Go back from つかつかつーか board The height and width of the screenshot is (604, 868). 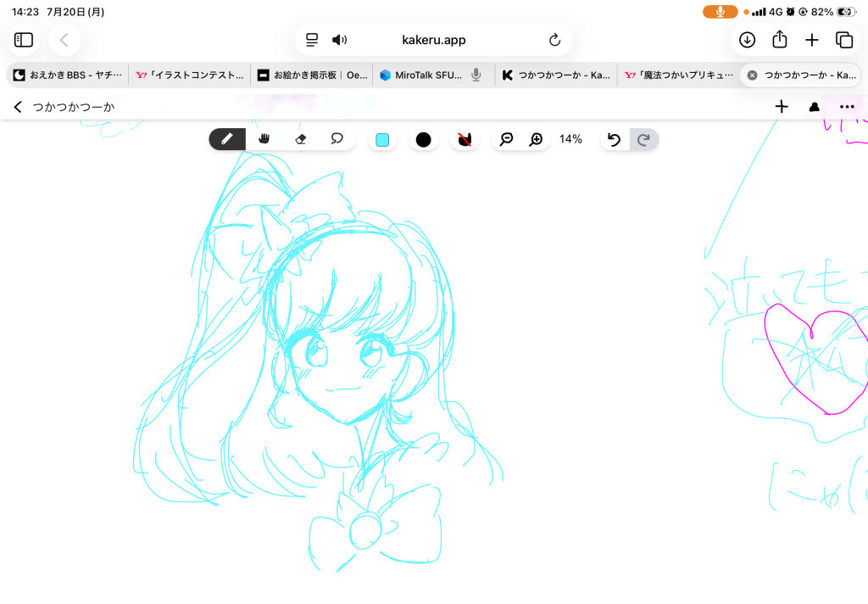(18, 107)
